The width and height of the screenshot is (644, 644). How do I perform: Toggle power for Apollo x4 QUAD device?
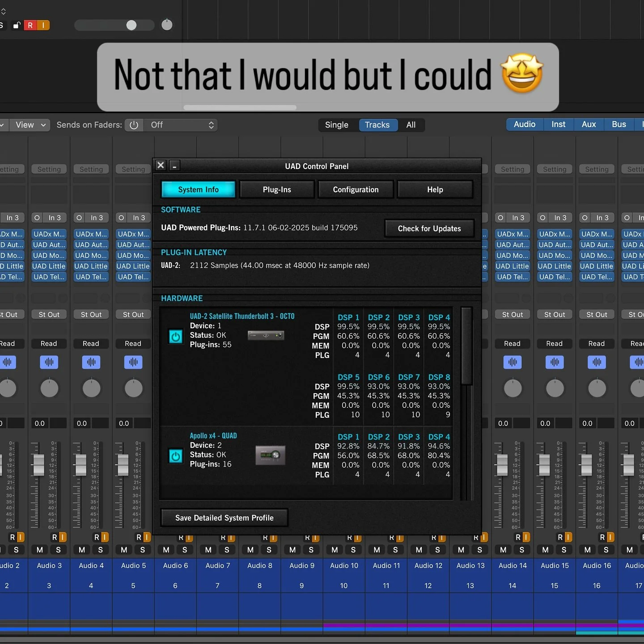[176, 456]
